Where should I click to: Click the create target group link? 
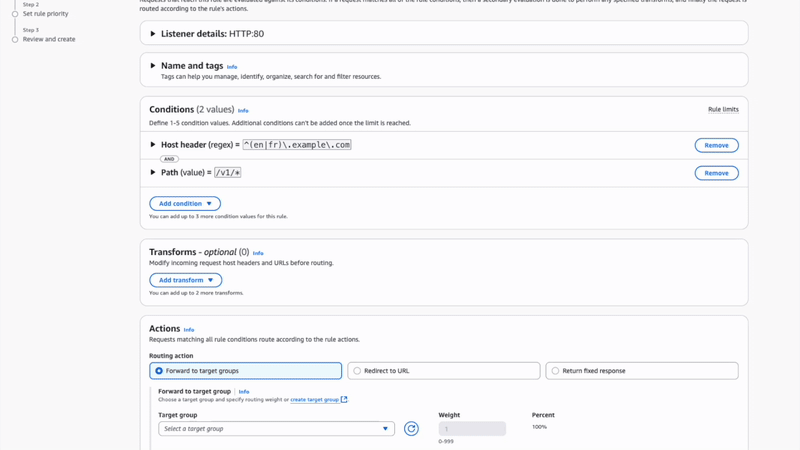[x=314, y=400]
